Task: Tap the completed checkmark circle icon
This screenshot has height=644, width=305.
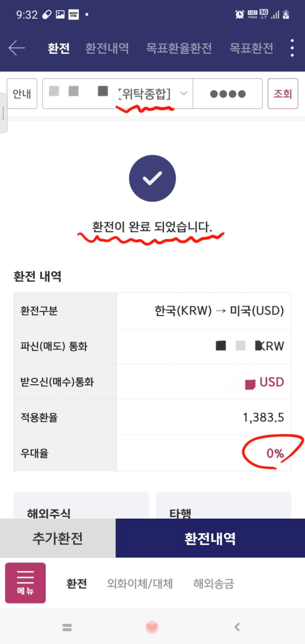Action: (152, 179)
